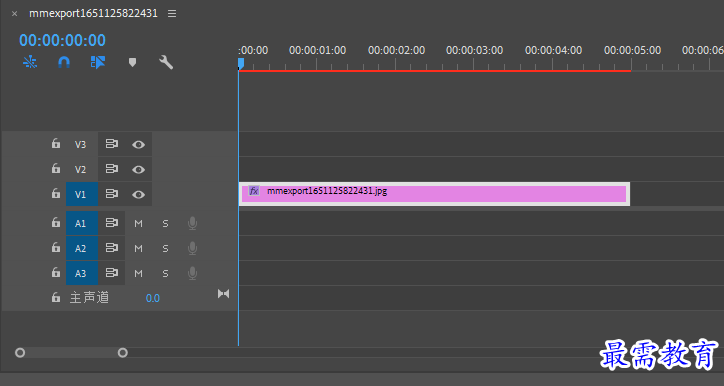Screen dimensions: 724x386
Task: Target the V3 track header
Action: (x=80, y=145)
